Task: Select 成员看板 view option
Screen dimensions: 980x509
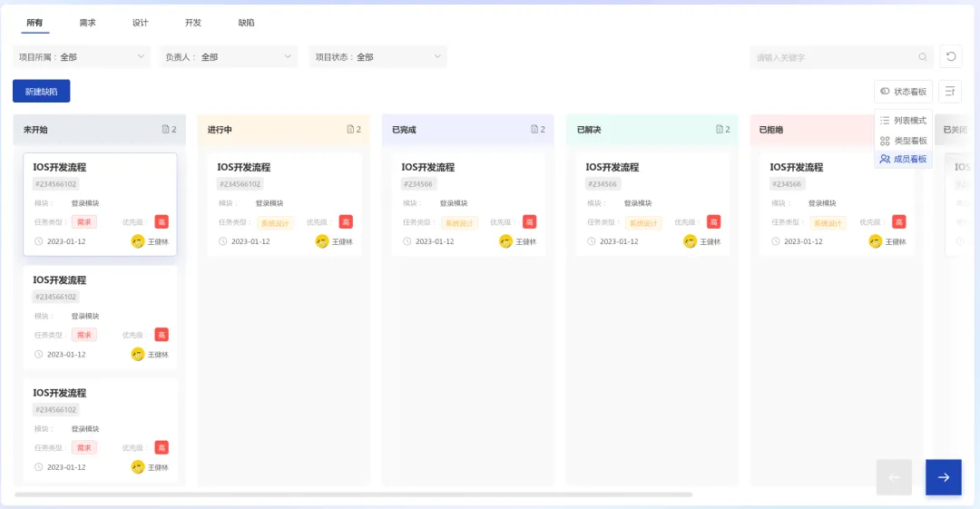Action: (x=903, y=160)
